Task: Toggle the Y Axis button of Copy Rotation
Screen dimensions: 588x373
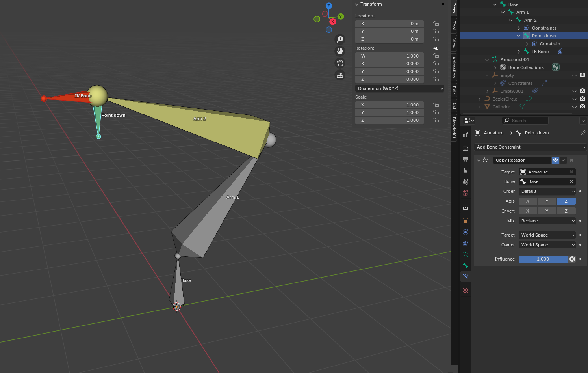Action: pos(547,201)
